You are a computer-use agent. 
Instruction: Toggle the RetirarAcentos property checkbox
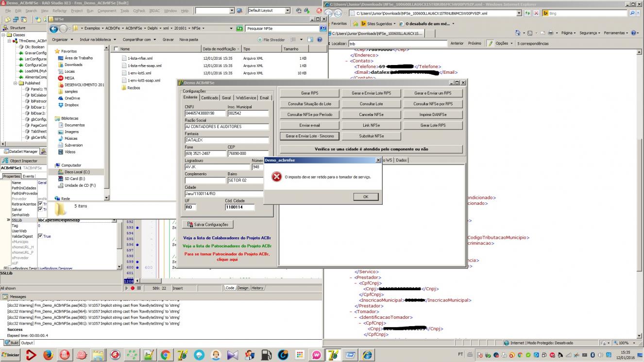tap(40, 204)
